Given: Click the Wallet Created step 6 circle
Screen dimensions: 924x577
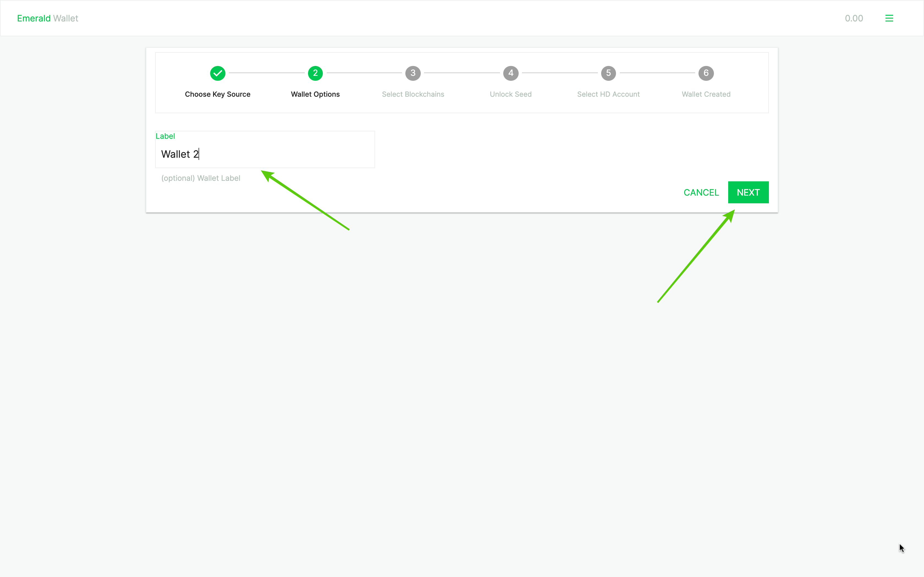Looking at the screenshot, I should 706,73.
